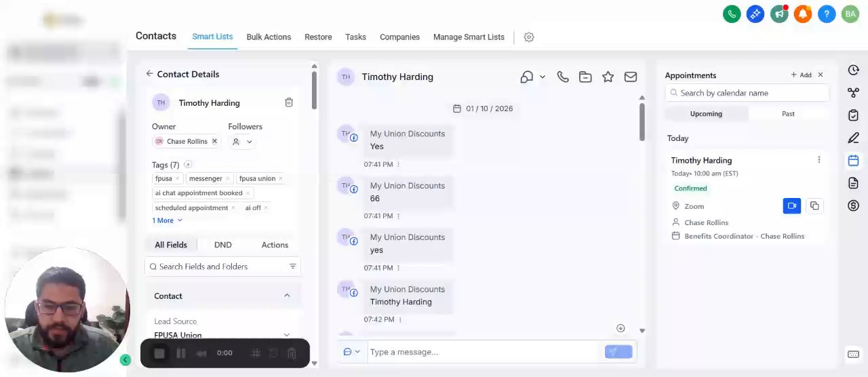Click the conversation chat bubbles icon
The image size is (868, 377).
point(527,77)
